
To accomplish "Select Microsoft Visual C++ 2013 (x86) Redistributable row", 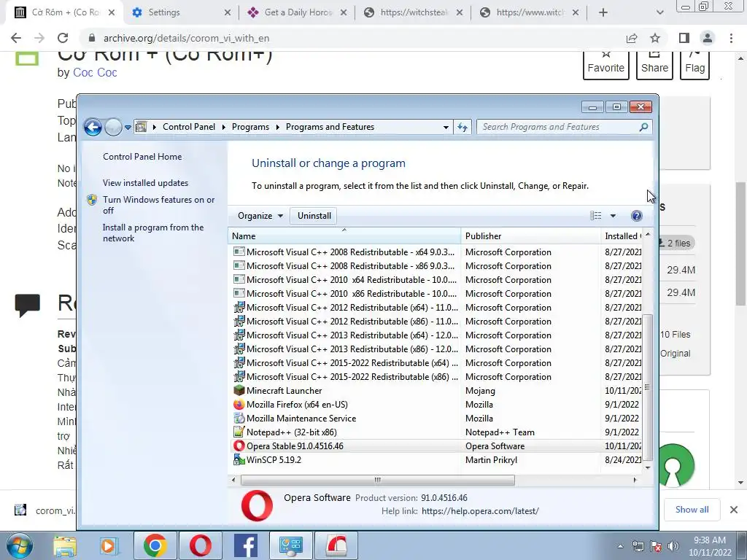I will (x=437, y=349).
